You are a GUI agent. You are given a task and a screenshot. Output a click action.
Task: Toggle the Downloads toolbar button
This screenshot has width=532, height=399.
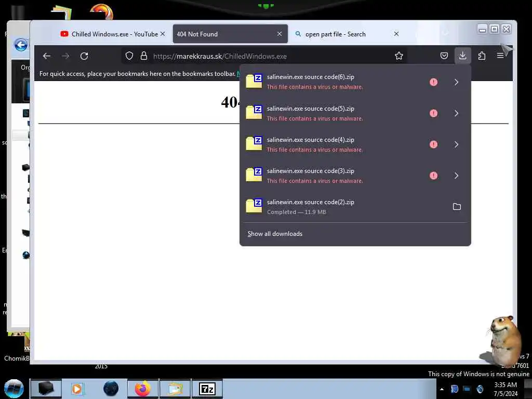pos(462,56)
